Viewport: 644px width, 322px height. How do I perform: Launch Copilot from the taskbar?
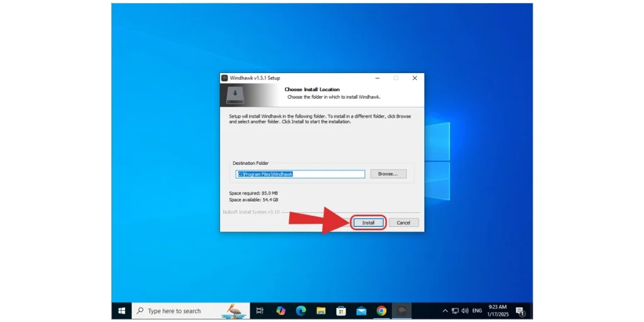click(280, 311)
